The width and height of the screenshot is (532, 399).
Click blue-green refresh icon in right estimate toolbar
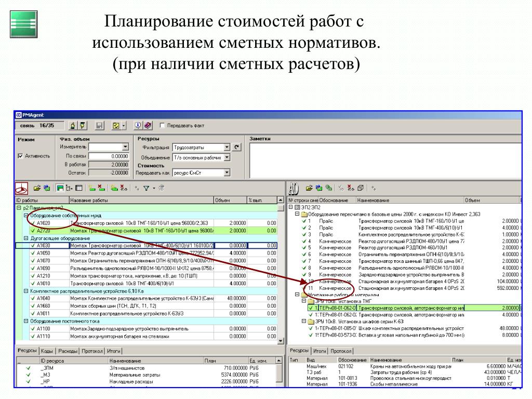(x=319, y=188)
